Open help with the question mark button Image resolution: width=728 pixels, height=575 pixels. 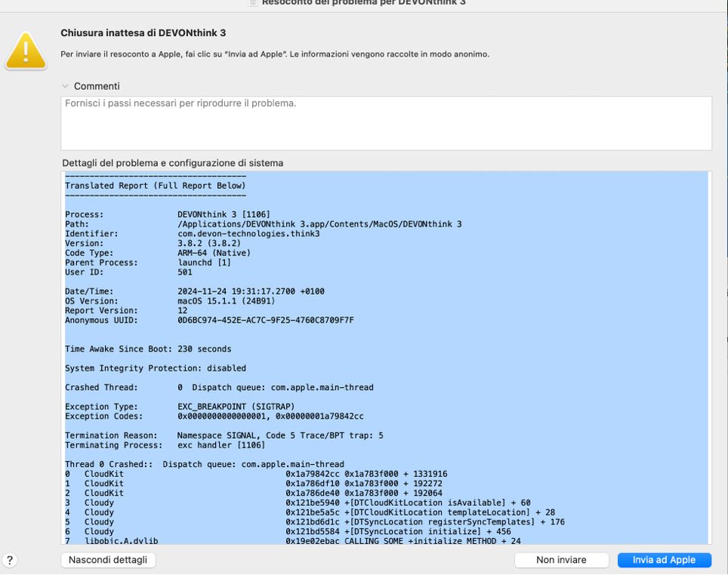pos(9,560)
